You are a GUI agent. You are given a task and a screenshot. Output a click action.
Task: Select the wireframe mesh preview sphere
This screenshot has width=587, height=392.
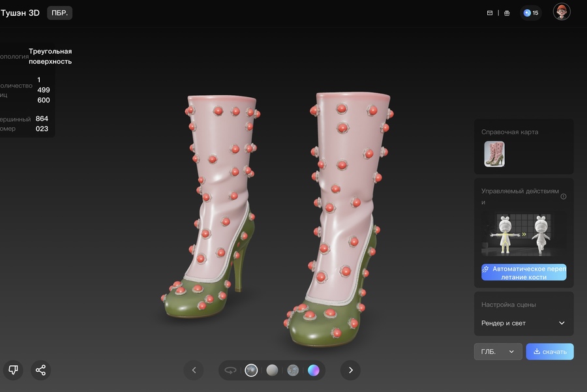coord(293,370)
